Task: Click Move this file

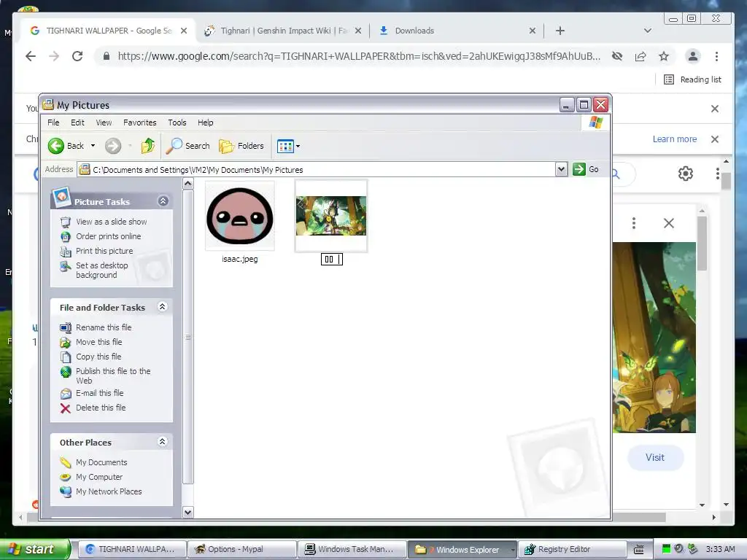Action: 98,342
